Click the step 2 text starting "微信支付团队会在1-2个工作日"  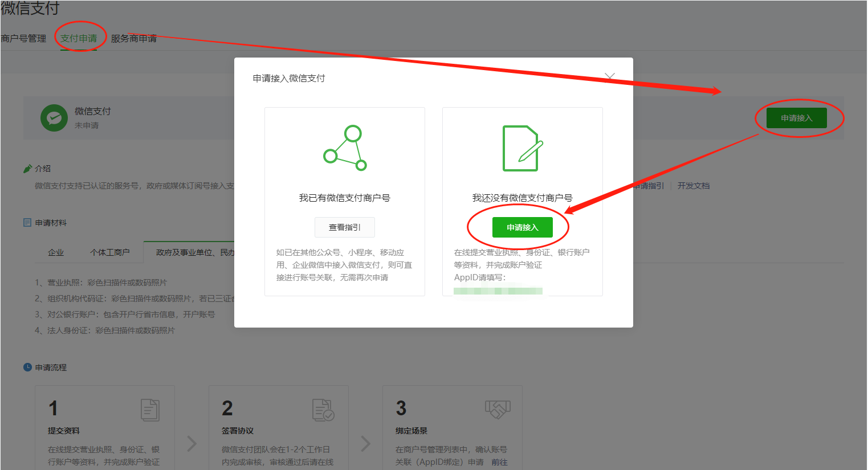(278, 456)
